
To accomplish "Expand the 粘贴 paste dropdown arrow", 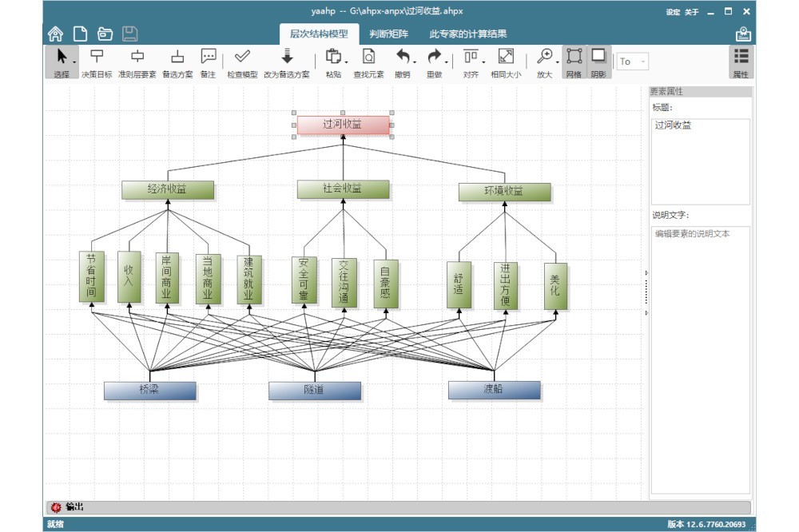I will 346,62.
